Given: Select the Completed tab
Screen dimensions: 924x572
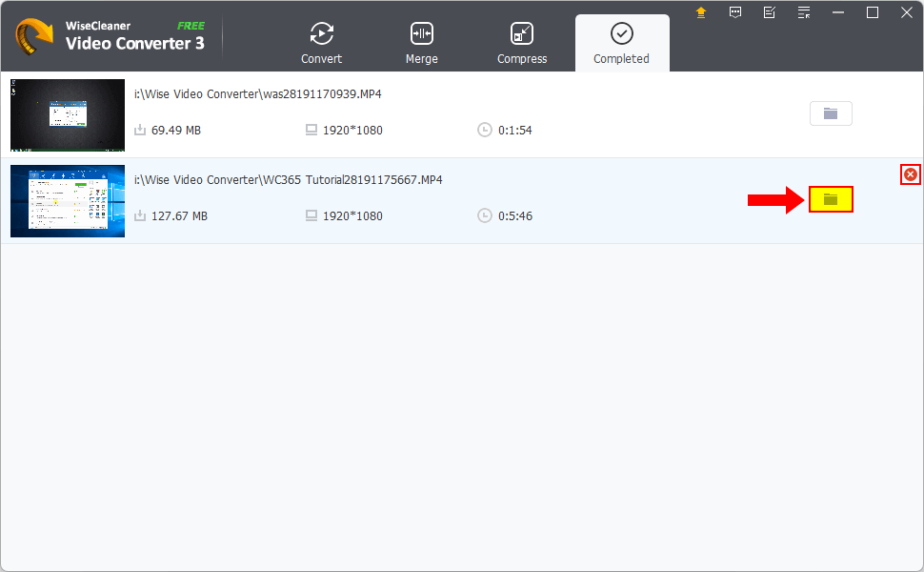Looking at the screenshot, I should point(621,44).
